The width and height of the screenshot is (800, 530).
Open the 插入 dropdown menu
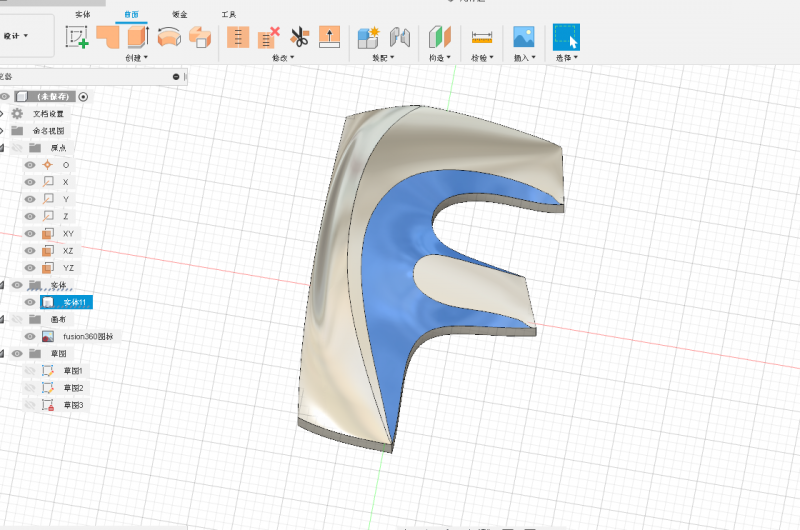524,58
